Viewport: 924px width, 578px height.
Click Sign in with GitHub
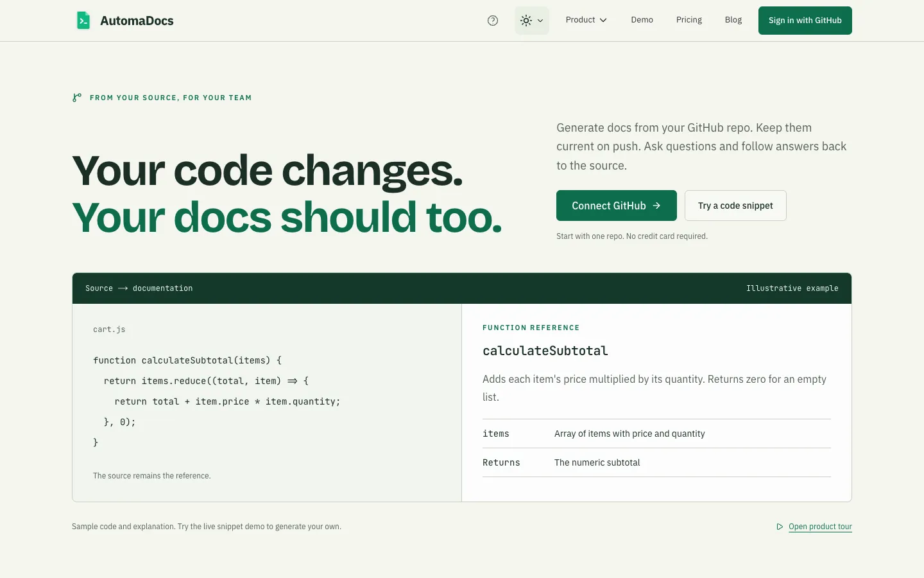pyautogui.click(x=805, y=21)
